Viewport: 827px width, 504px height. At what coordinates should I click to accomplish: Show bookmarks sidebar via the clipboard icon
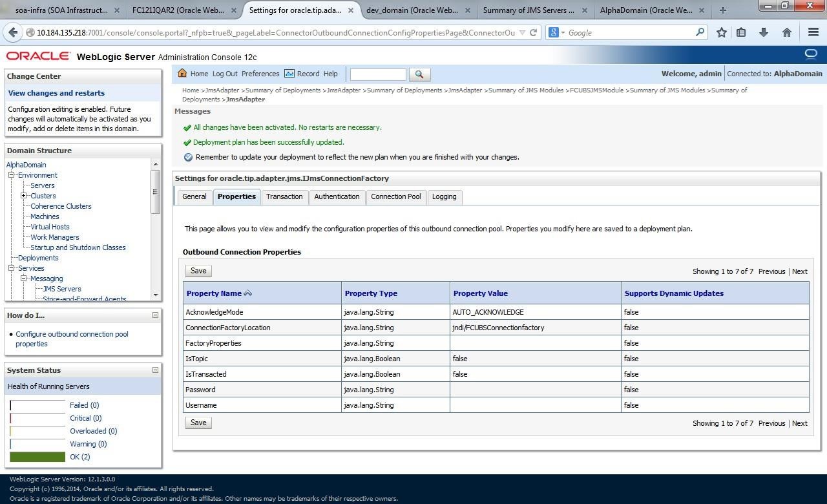pyautogui.click(x=740, y=32)
